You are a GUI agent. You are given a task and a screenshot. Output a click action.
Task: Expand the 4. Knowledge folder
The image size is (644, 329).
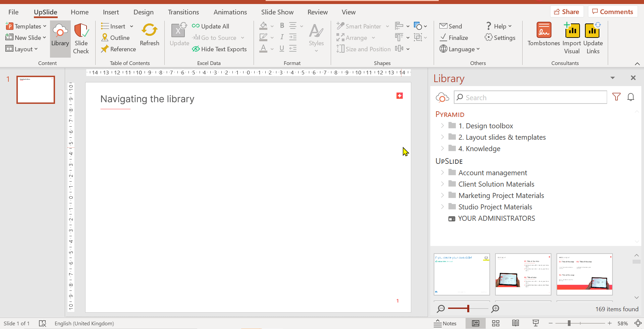point(442,148)
